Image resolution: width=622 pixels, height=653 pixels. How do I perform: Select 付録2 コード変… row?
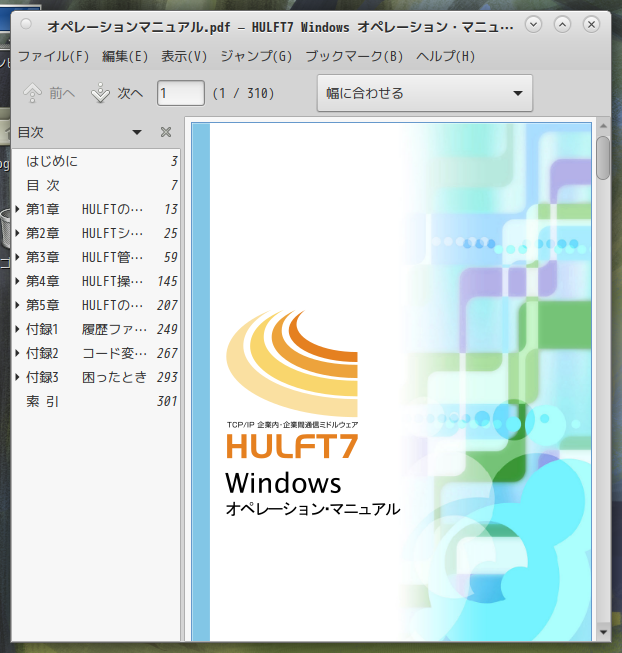[x=96, y=353]
